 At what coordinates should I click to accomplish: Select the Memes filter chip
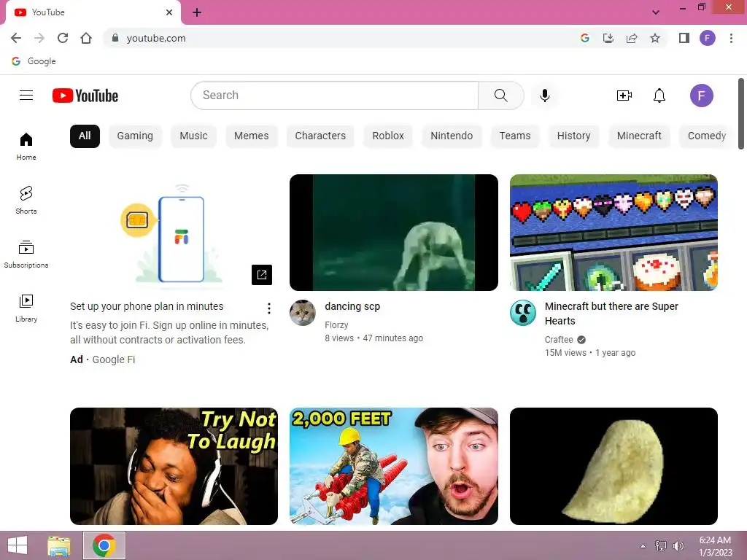click(252, 136)
